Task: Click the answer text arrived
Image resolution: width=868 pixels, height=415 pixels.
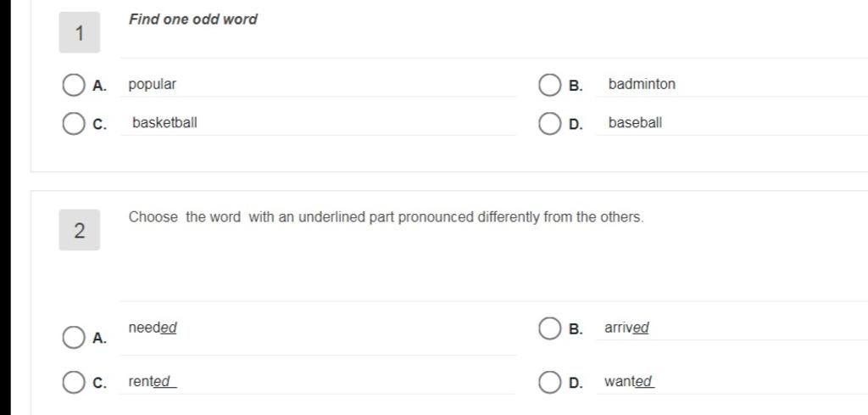Action: pos(626,328)
